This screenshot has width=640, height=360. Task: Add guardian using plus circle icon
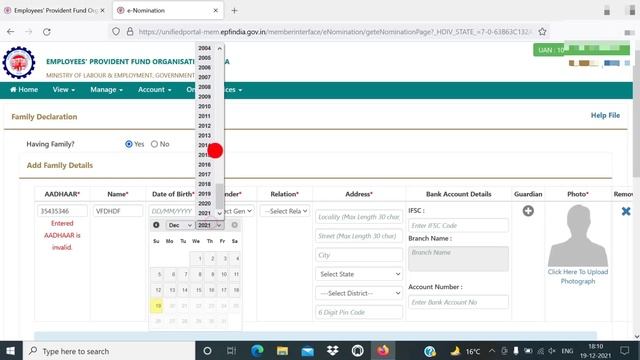[x=528, y=211]
